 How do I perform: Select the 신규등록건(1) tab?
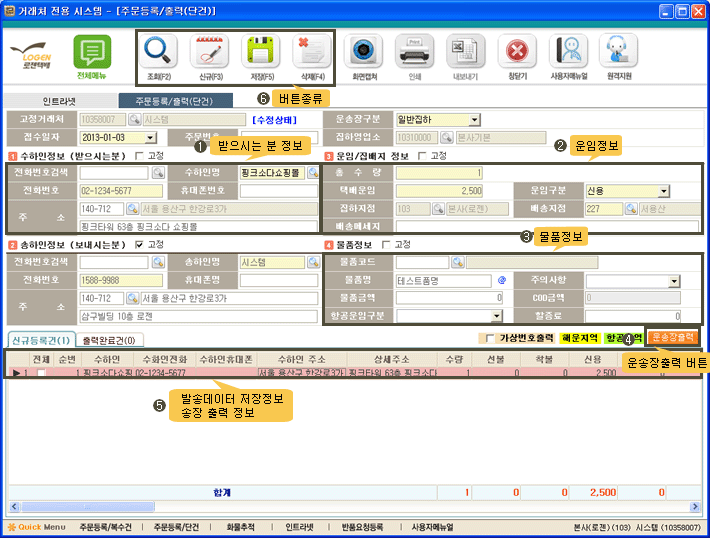pos(41,340)
